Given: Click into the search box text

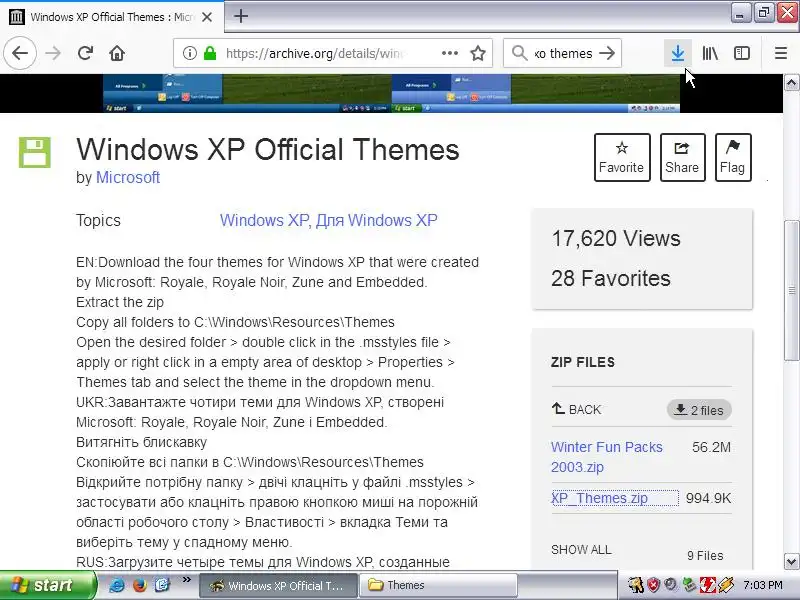Looking at the screenshot, I should pos(563,53).
